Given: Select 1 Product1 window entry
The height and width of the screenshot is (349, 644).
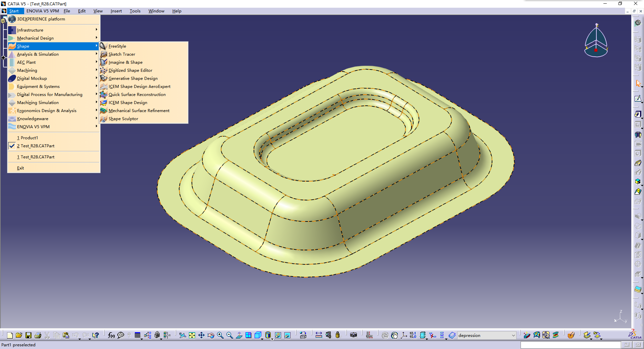Looking at the screenshot, I should pos(54,138).
